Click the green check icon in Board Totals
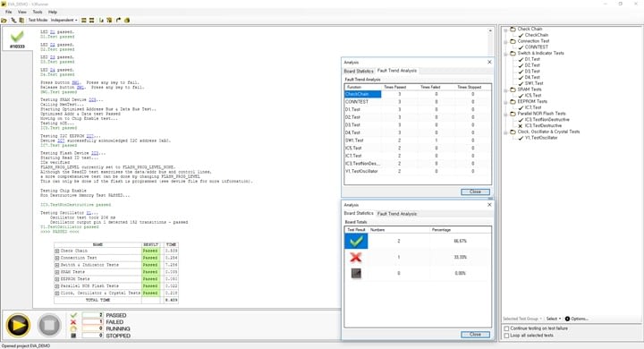 pyautogui.click(x=356, y=241)
